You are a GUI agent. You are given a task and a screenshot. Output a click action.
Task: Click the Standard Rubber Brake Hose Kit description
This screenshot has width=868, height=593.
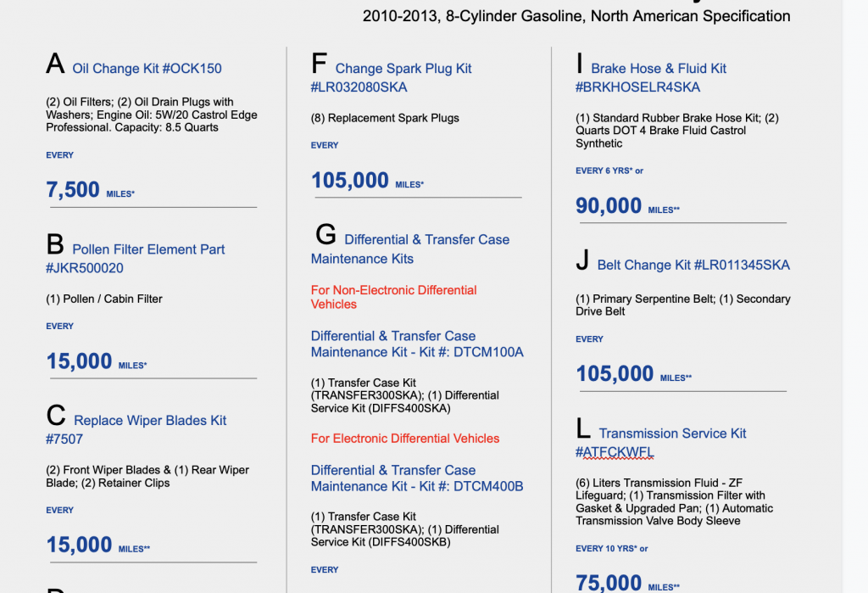(677, 131)
